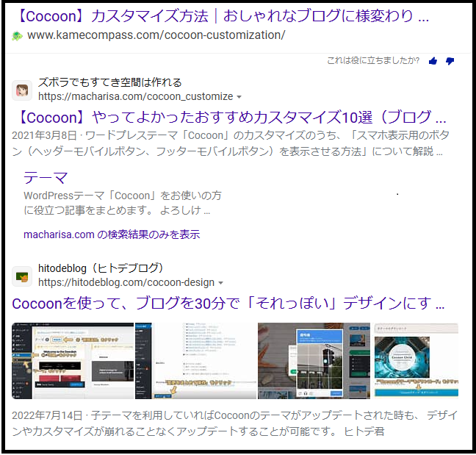This screenshot has width=476, height=455.
Task: Click https://hitodeblog.com/cocoon-design URL text
Action: [x=126, y=282]
